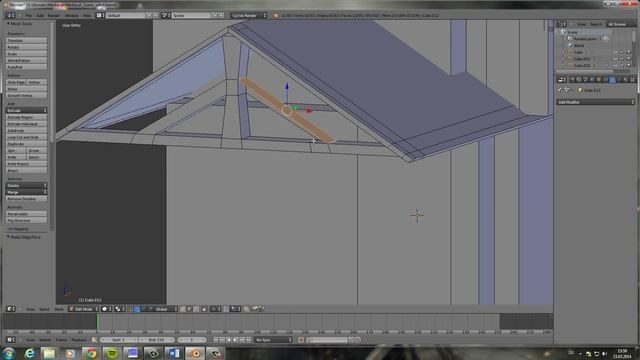
Task: Open the Delete dropdown in tool shelf
Action: click(26, 185)
